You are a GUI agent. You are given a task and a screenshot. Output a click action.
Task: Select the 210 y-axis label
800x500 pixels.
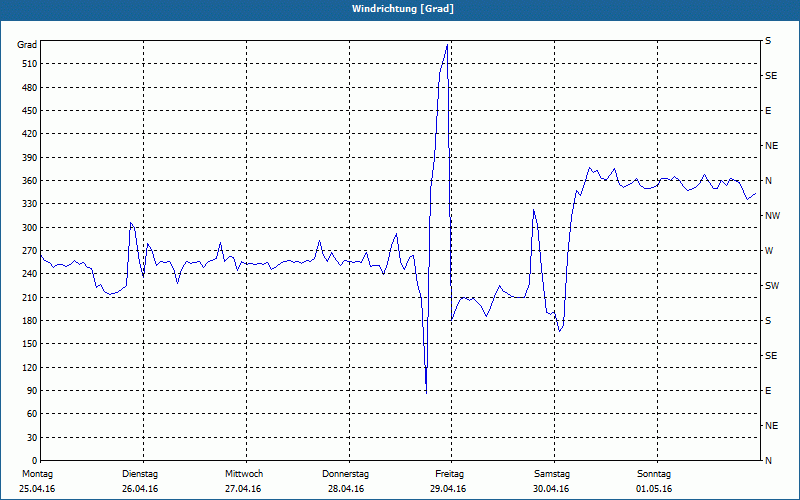29,297
